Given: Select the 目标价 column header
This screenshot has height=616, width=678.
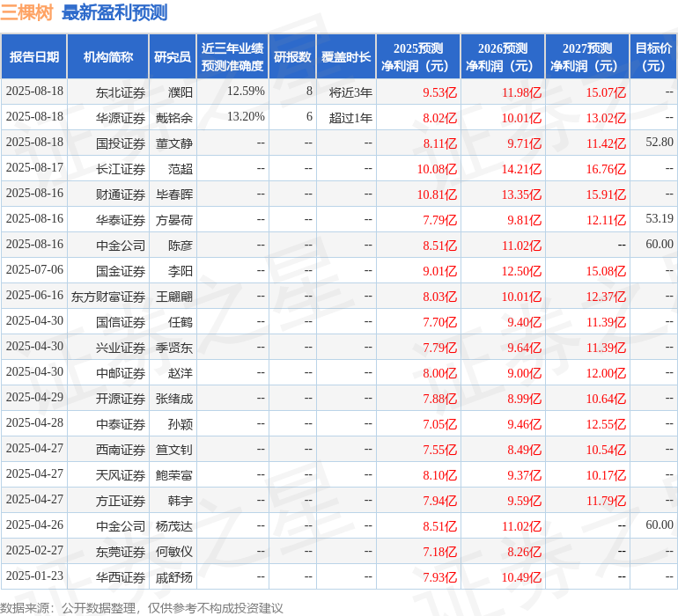Looking at the screenshot, I should (653, 56).
